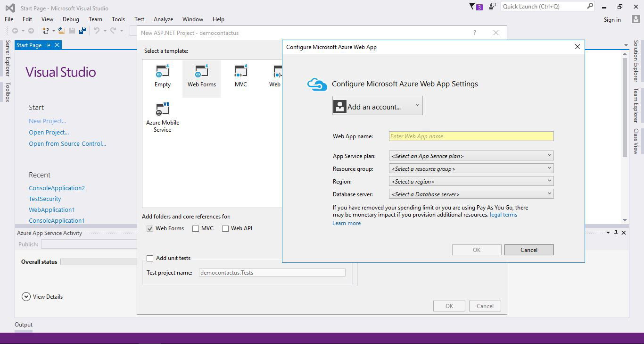This screenshot has height=344, width=644.
Task: Click the help question mark in New ASP.NET Project
Action: [x=475, y=33]
